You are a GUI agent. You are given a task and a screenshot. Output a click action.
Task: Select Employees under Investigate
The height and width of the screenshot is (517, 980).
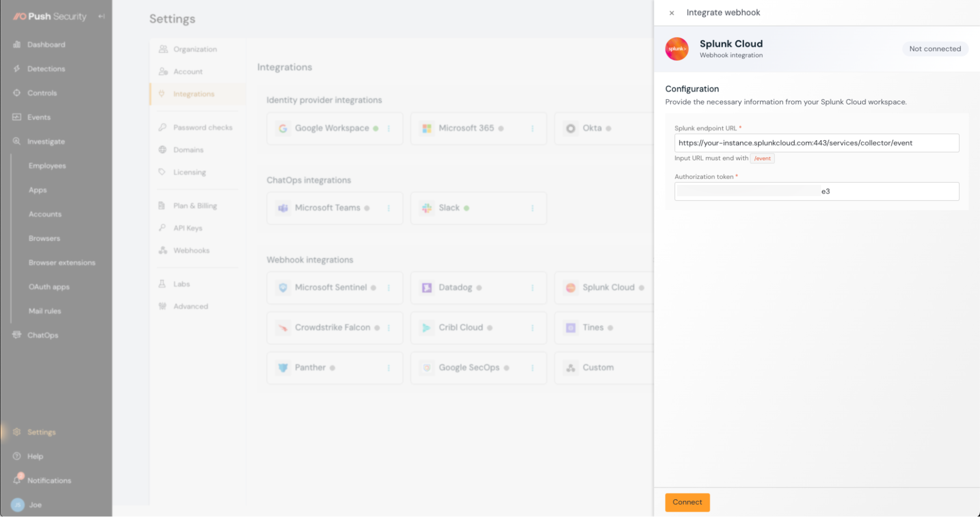coord(47,166)
